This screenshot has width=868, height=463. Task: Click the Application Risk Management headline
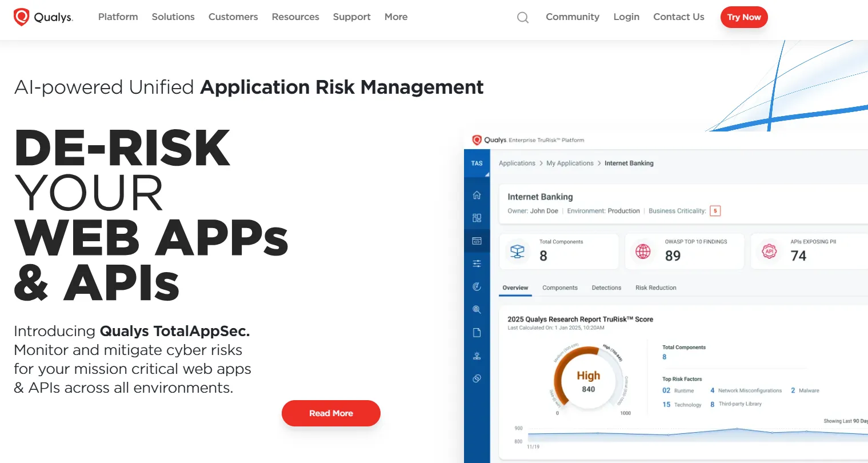pyautogui.click(x=342, y=87)
